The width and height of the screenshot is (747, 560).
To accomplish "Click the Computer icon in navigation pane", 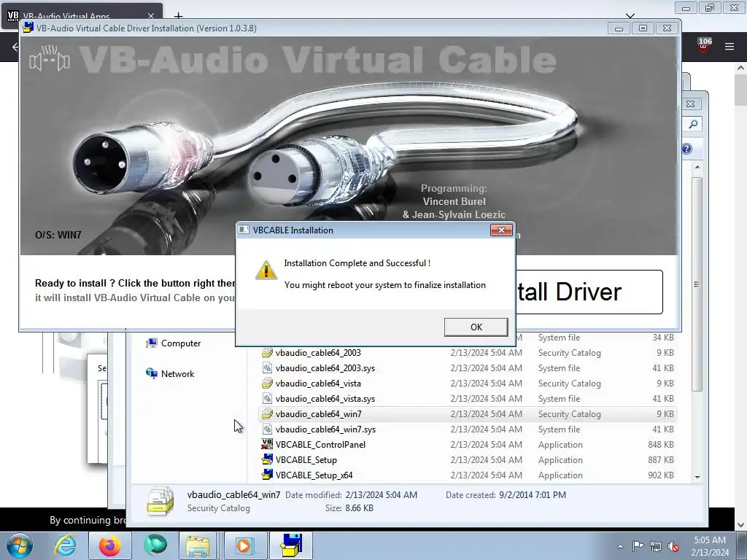I will pyautogui.click(x=152, y=343).
